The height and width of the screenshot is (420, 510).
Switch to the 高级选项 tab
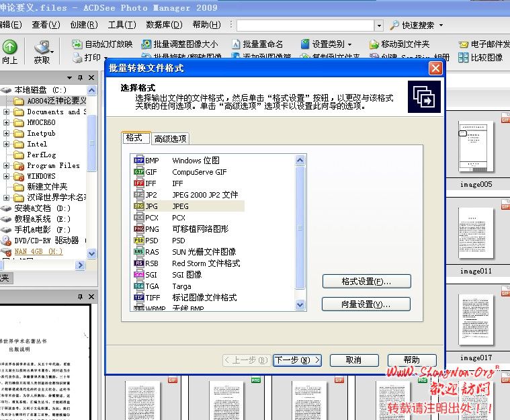coord(170,139)
